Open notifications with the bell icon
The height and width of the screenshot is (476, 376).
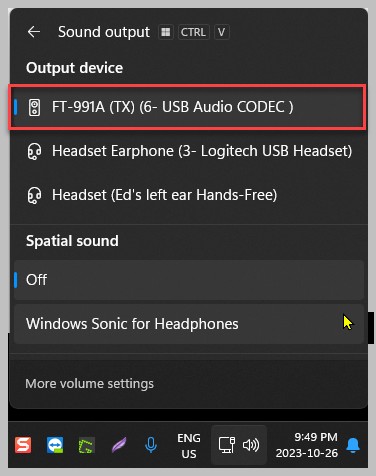pos(353,445)
